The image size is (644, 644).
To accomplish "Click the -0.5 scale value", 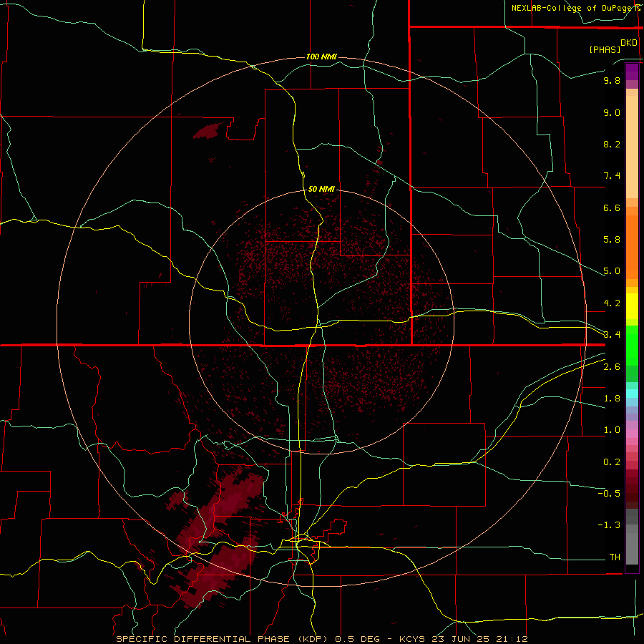I will click(x=609, y=494).
